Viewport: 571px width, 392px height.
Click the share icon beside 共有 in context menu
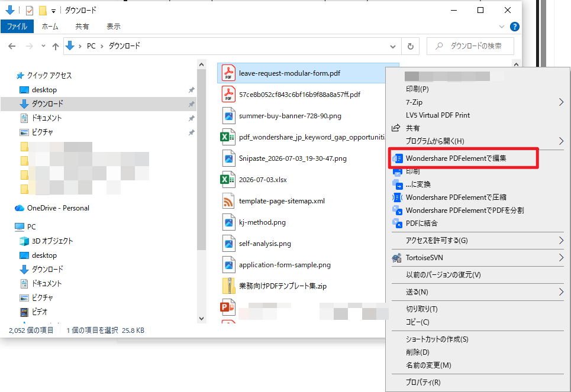coord(396,128)
